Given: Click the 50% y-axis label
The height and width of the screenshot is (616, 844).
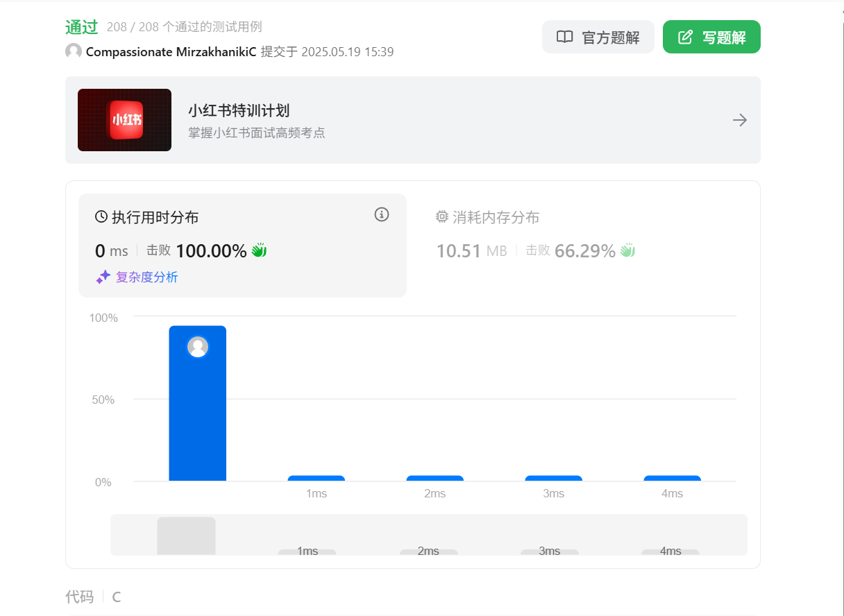Looking at the screenshot, I should [102, 400].
